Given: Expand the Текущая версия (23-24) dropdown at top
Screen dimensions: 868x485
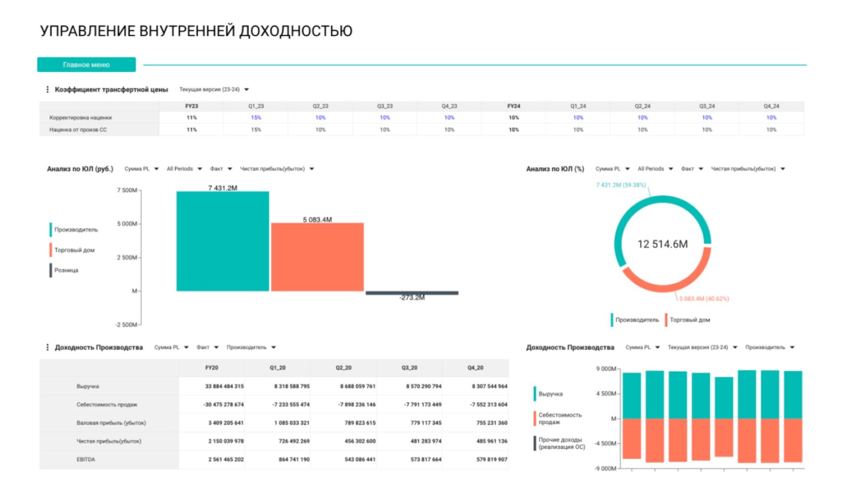Looking at the screenshot, I should (x=214, y=90).
